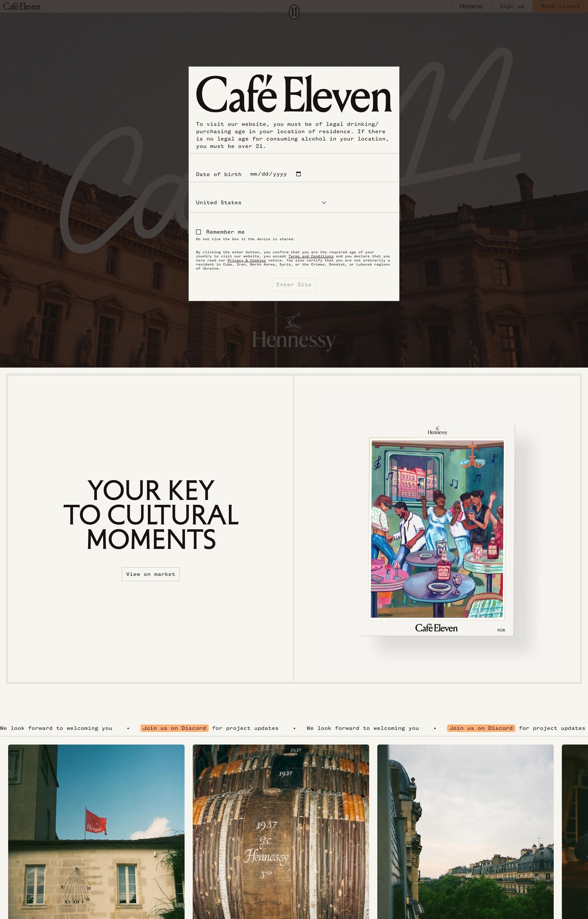Click the Mint closed nav button
Screen dimensions: 588x919
[x=560, y=6]
